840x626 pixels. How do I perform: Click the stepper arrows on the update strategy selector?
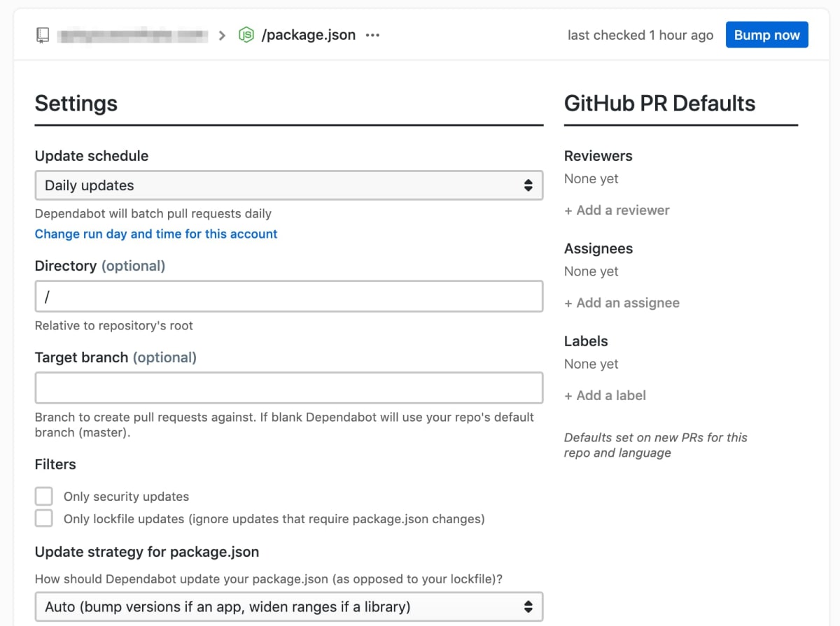click(530, 606)
